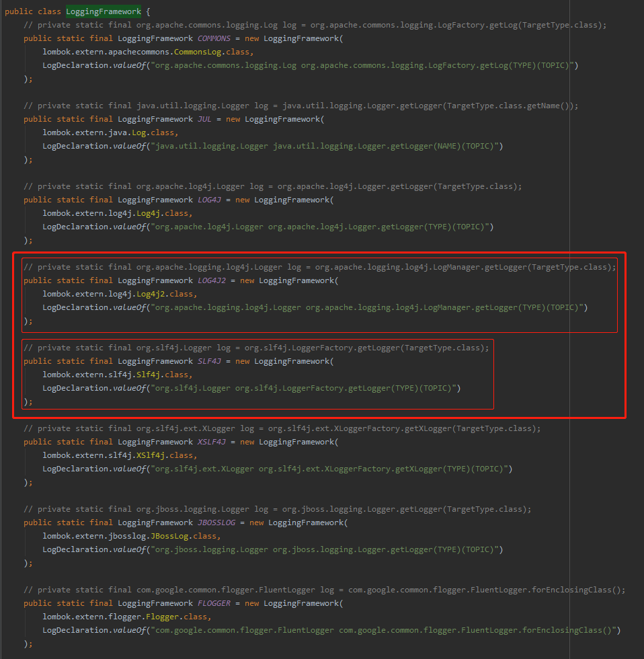The image size is (644, 659).
Task: Click Log4j2 in lombok.extern.log4j.Log4j2.class
Action: pos(151,294)
